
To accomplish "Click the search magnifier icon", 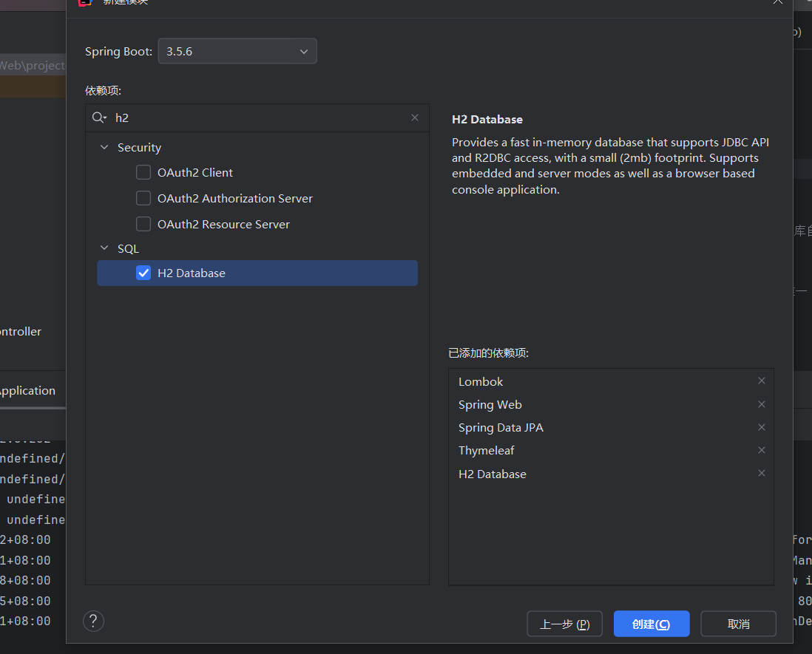I will coord(99,117).
